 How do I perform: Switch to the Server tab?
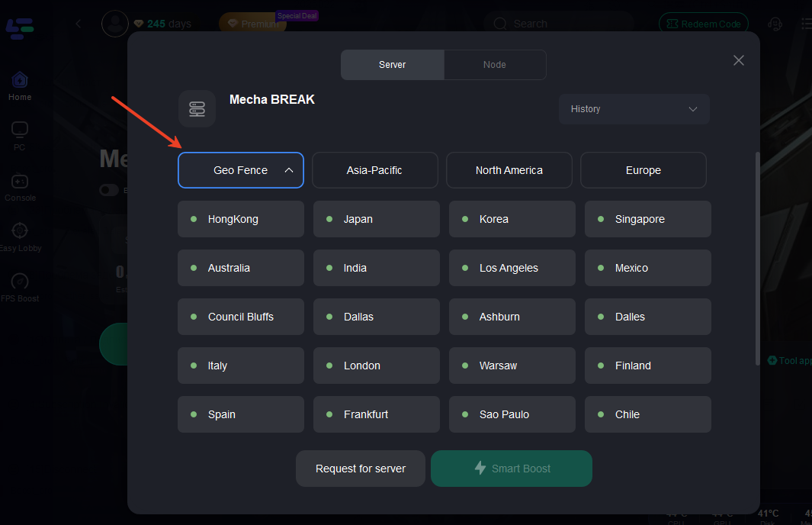point(392,65)
